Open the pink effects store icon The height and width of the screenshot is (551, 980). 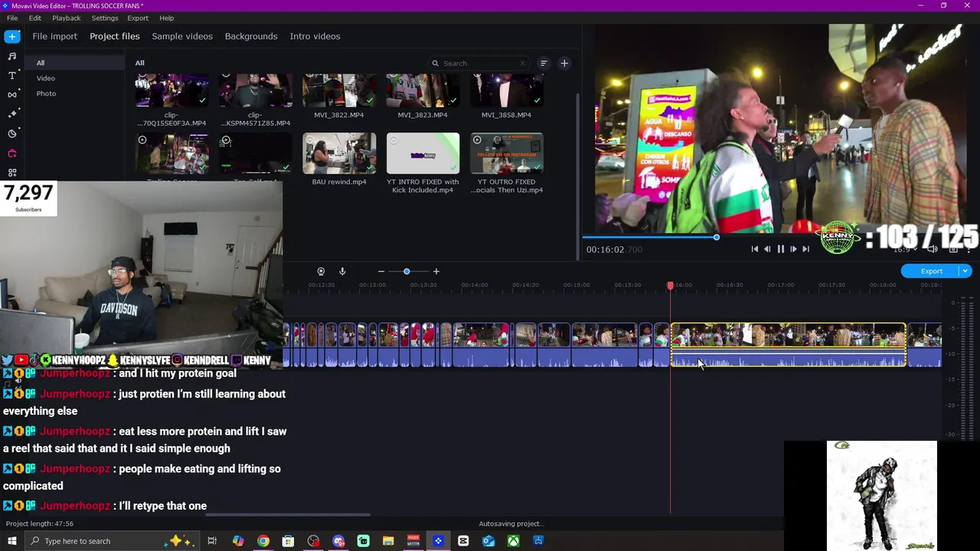(12, 153)
